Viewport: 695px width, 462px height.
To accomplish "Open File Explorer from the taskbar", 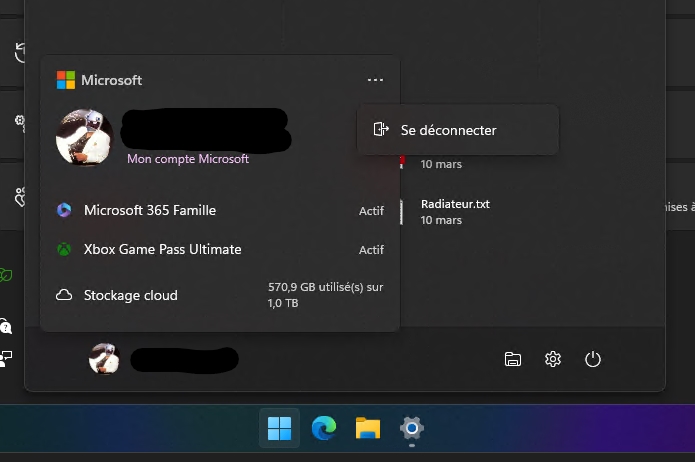I will click(x=367, y=429).
